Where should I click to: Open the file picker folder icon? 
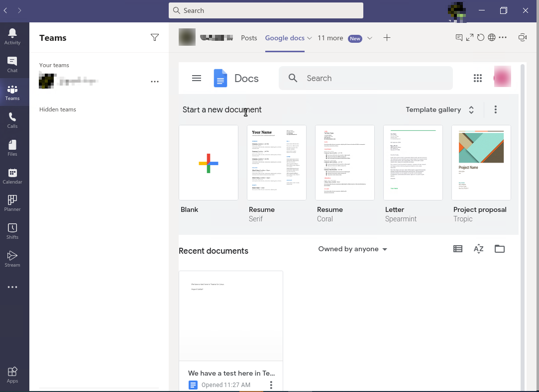pyautogui.click(x=500, y=249)
